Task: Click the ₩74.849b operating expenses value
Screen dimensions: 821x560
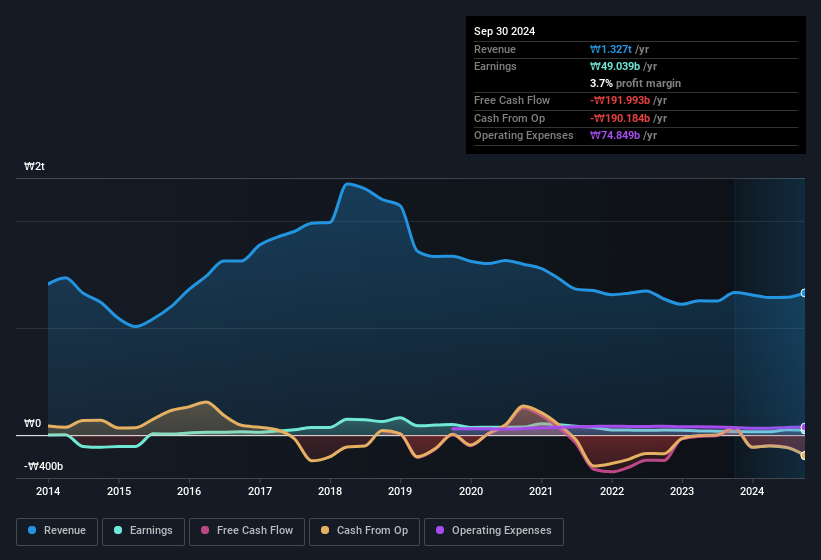Action: 615,136
